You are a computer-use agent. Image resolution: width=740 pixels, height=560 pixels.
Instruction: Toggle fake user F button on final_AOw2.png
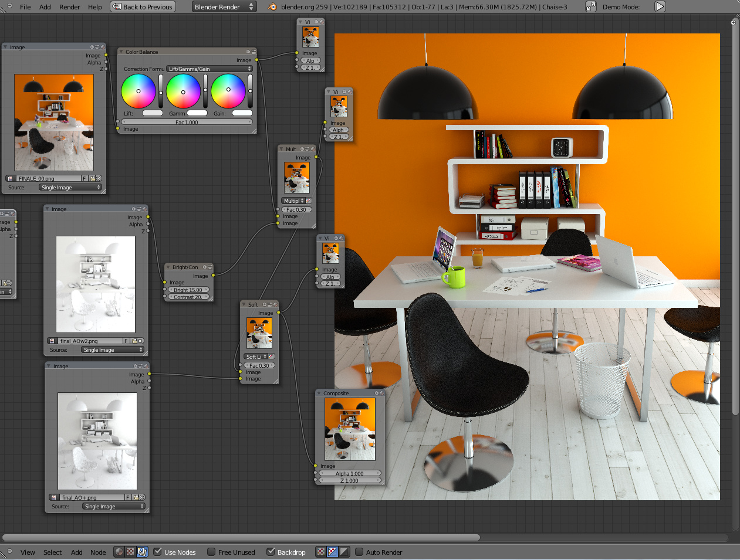point(126,341)
